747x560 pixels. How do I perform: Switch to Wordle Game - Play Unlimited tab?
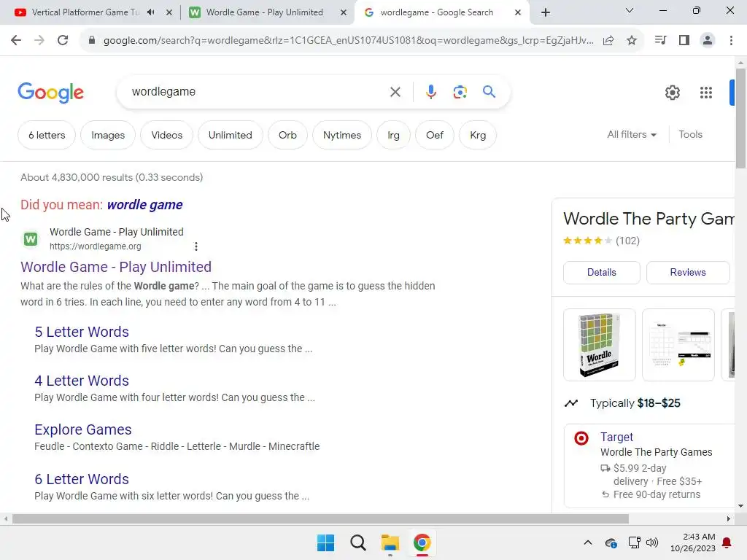click(264, 12)
